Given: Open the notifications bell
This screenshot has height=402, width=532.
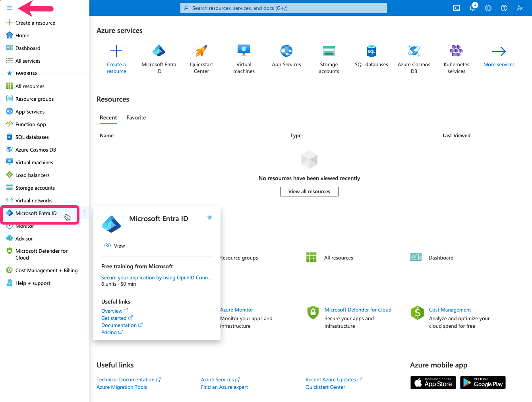Looking at the screenshot, I should pos(472,8).
